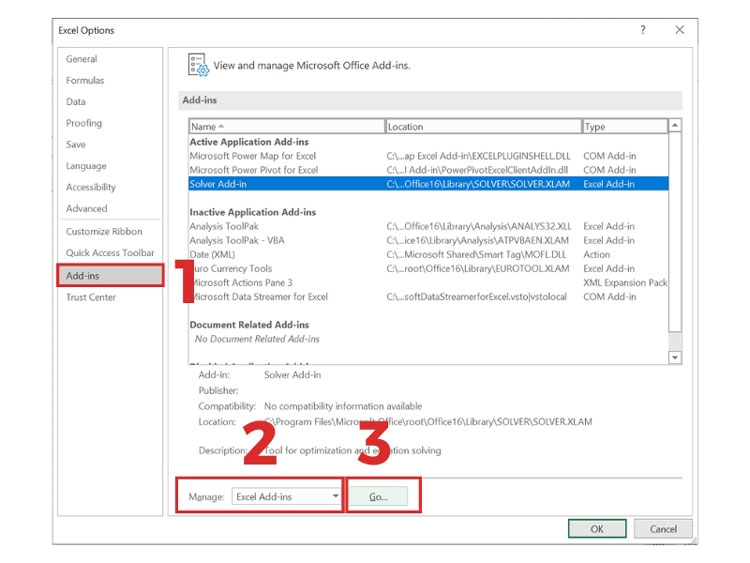Click the Document Related Add-ins heading
Screen dimensions: 750x563
pos(249,325)
